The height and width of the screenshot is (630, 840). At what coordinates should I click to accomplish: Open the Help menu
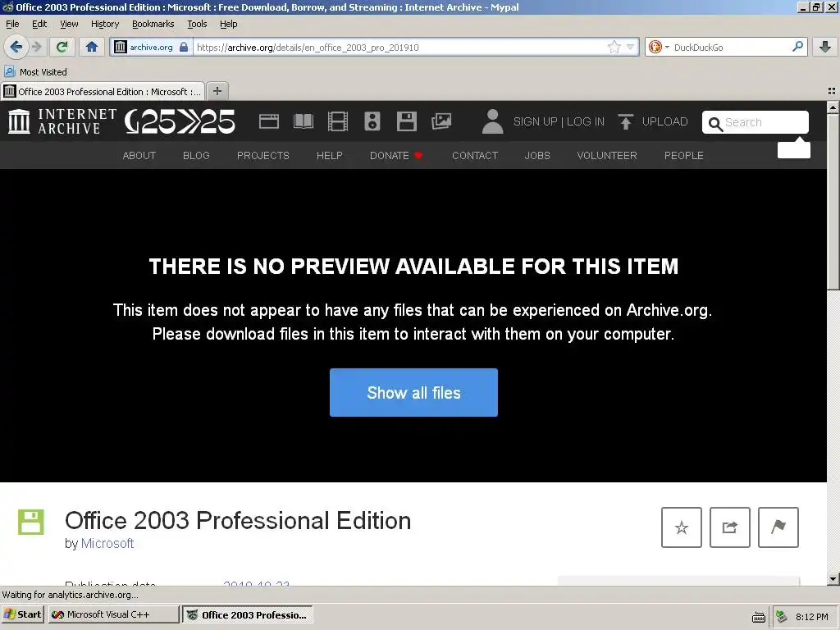coord(228,24)
